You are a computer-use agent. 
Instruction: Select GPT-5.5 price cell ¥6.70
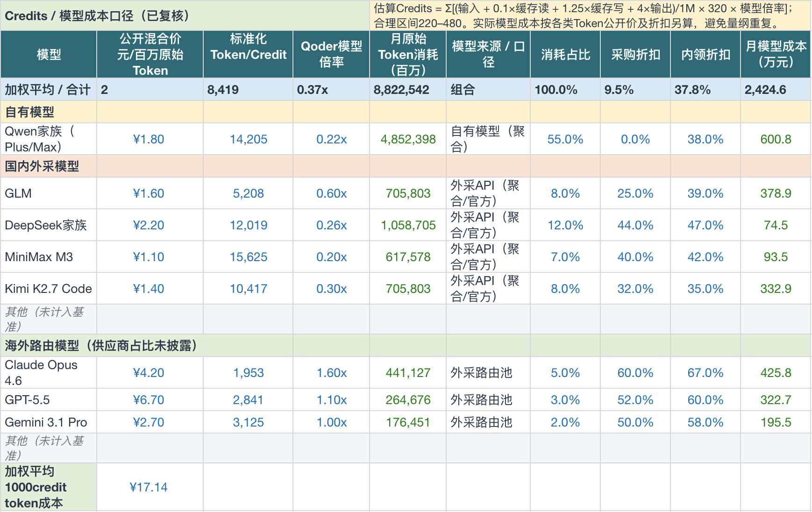pyautogui.click(x=150, y=400)
